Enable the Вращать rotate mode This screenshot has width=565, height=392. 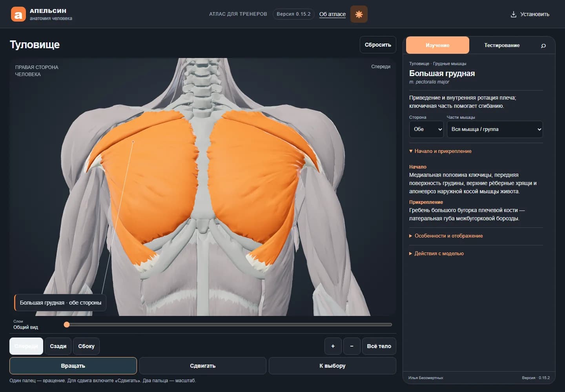73,366
